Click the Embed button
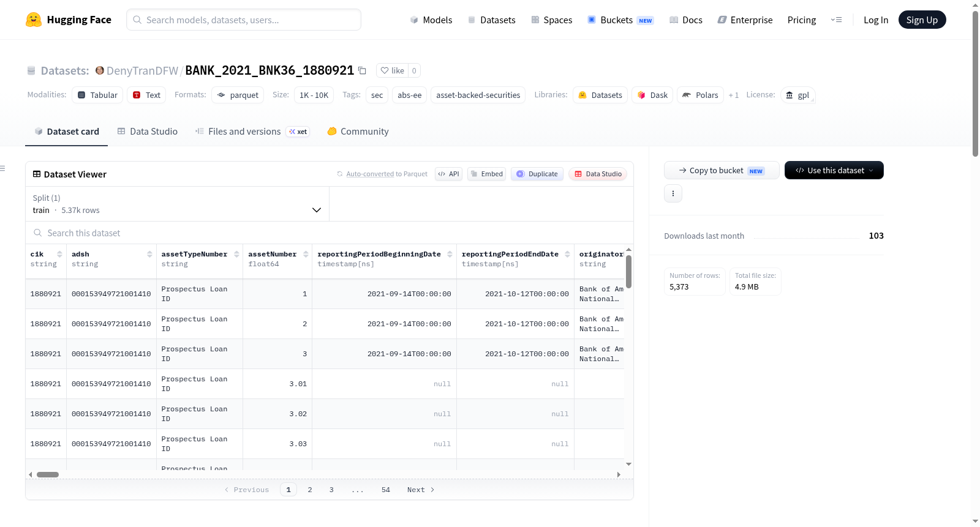 pos(487,174)
